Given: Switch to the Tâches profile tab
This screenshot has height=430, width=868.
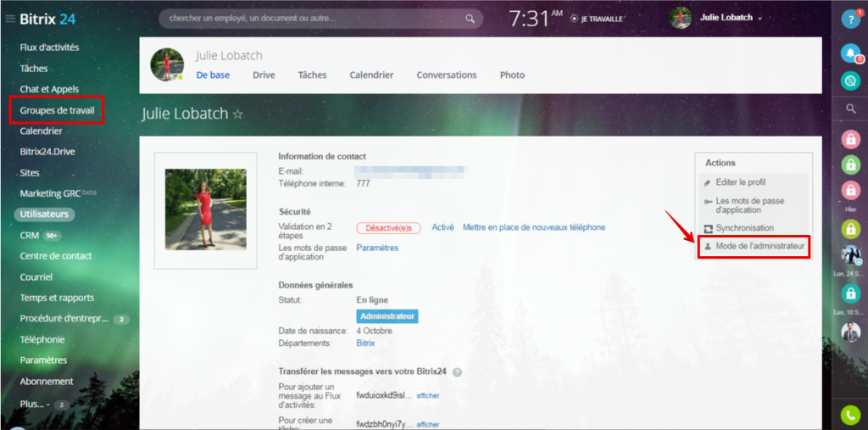Looking at the screenshot, I should click(x=312, y=75).
